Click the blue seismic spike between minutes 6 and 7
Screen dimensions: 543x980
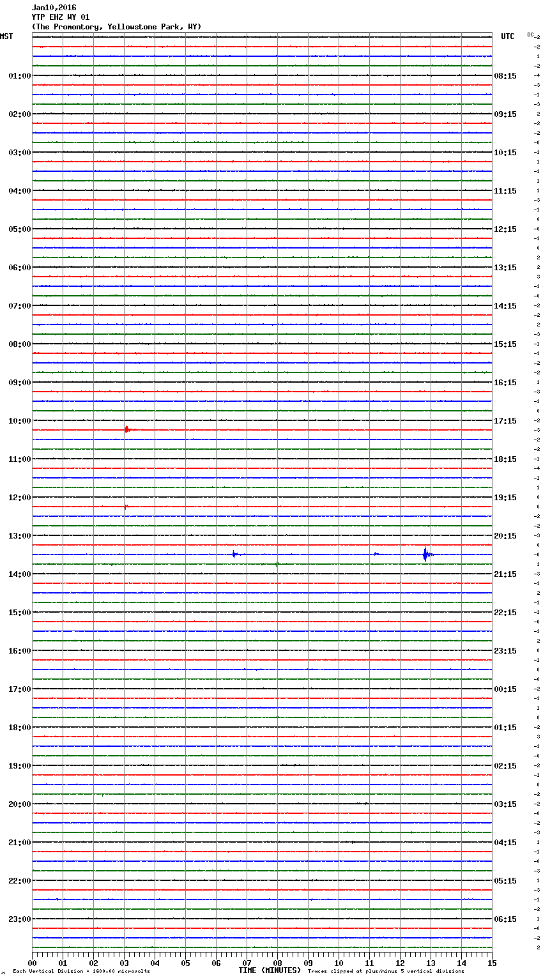234,555
